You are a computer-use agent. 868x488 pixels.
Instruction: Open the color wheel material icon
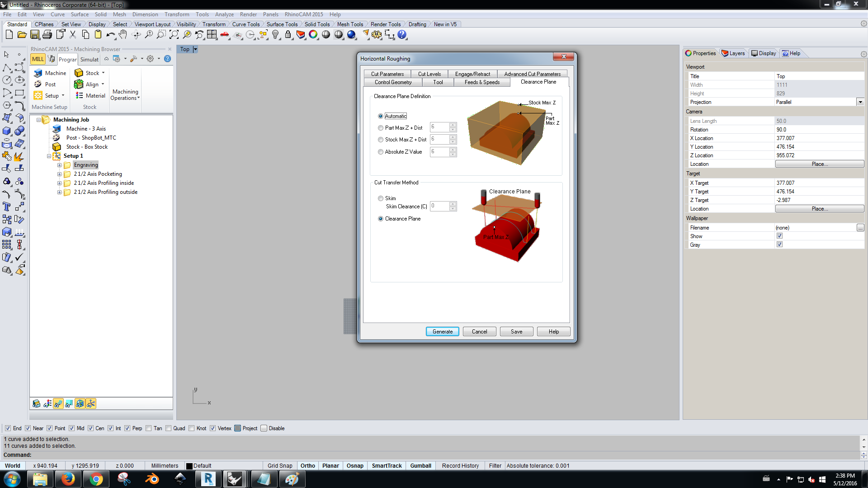[x=313, y=35]
